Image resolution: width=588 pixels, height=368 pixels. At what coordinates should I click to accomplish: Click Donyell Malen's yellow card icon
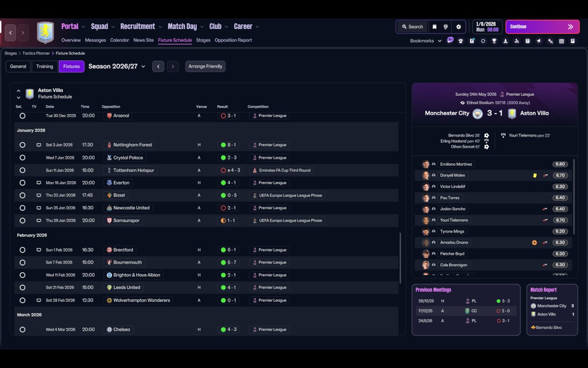point(535,175)
